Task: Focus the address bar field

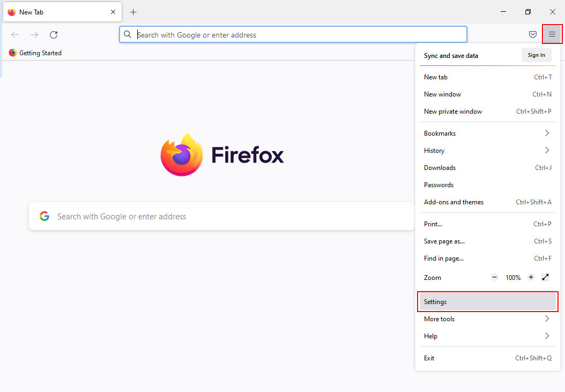Action: [x=293, y=35]
